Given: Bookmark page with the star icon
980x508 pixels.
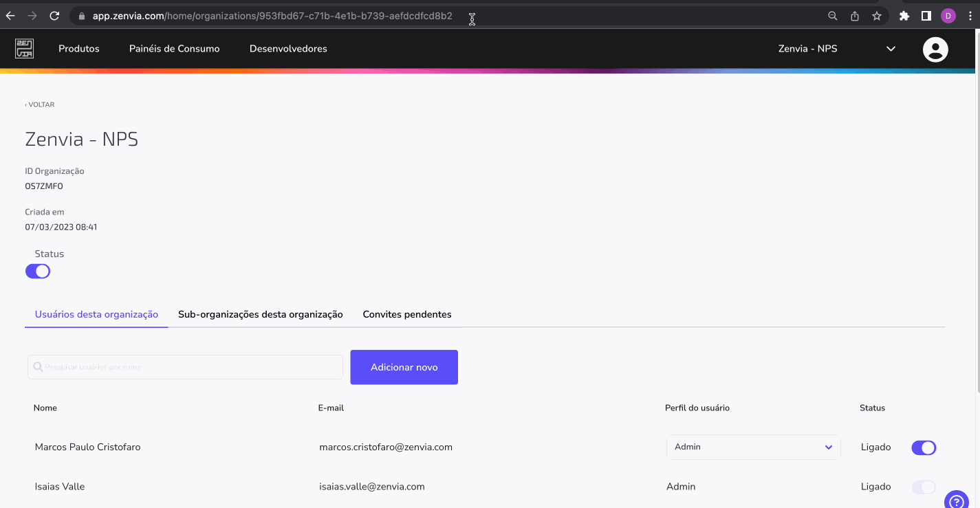Looking at the screenshot, I should coord(877,16).
